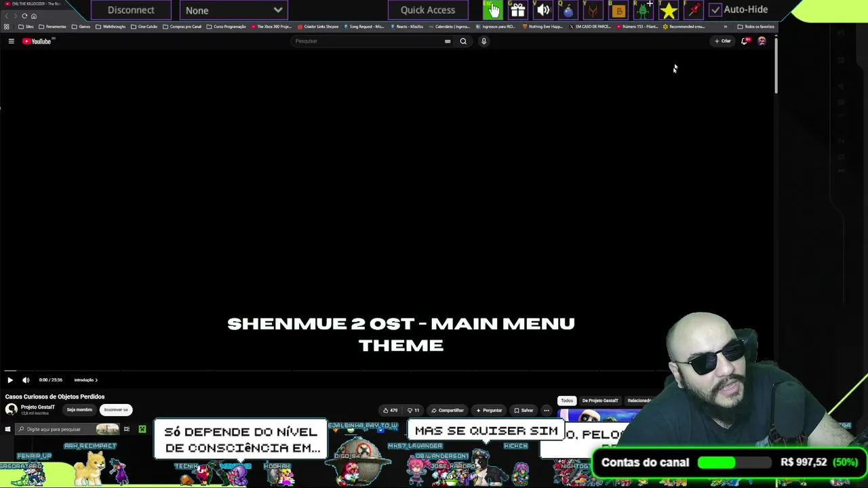
Task: Open the Windows Start menu
Action: pos(7,429)
